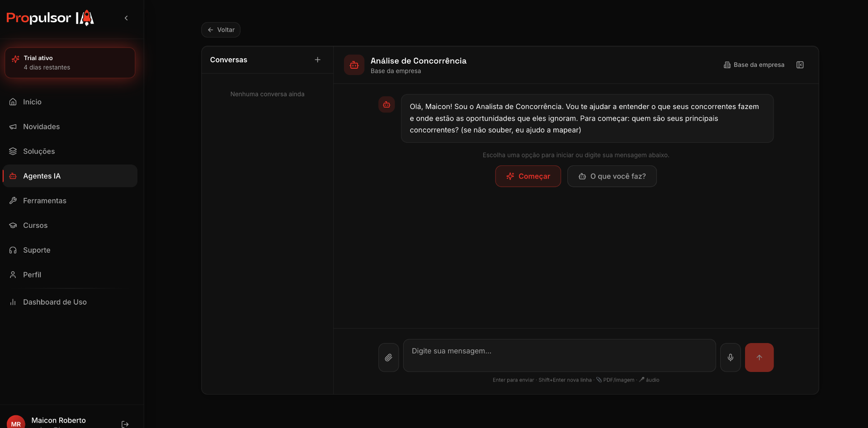Click the greeting message bubble

[587, 118]
